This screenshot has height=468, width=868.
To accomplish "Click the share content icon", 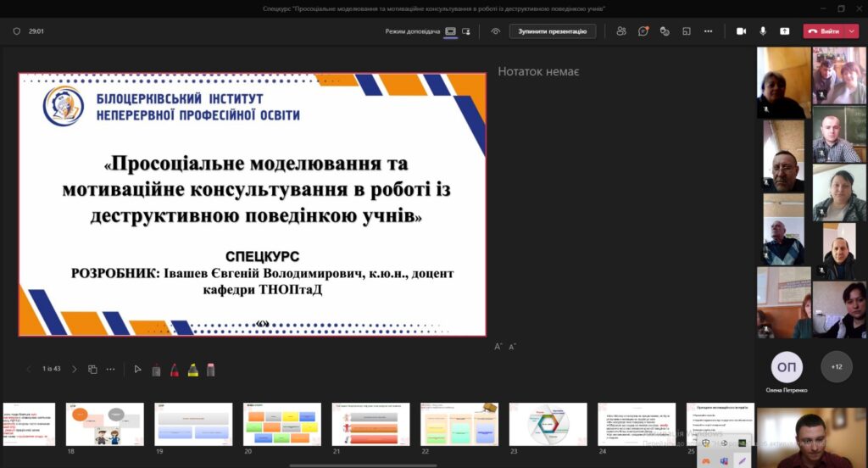I will pyautogui.click(x=785, y=31).
